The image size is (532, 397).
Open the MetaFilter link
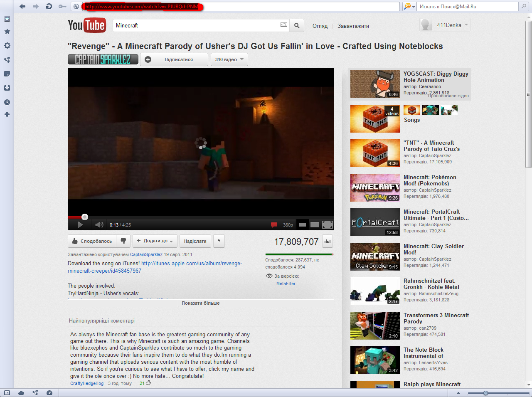(x=286, y=284)
